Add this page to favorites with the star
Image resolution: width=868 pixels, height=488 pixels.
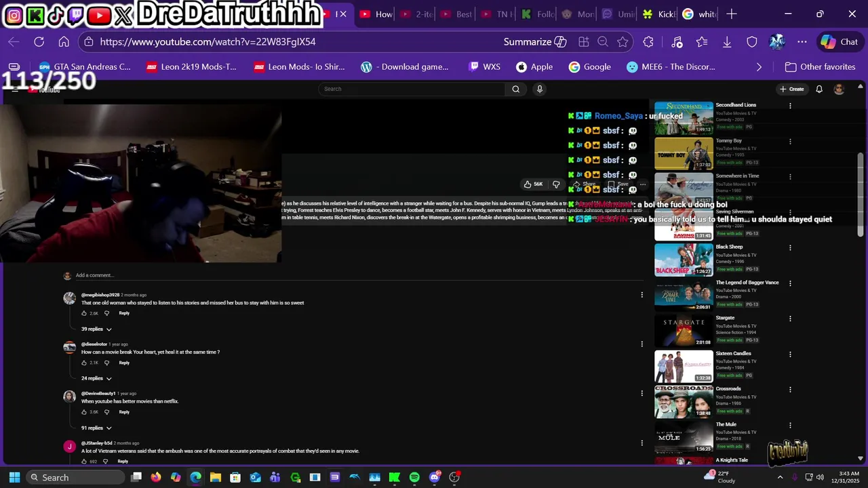pos(623,42)
